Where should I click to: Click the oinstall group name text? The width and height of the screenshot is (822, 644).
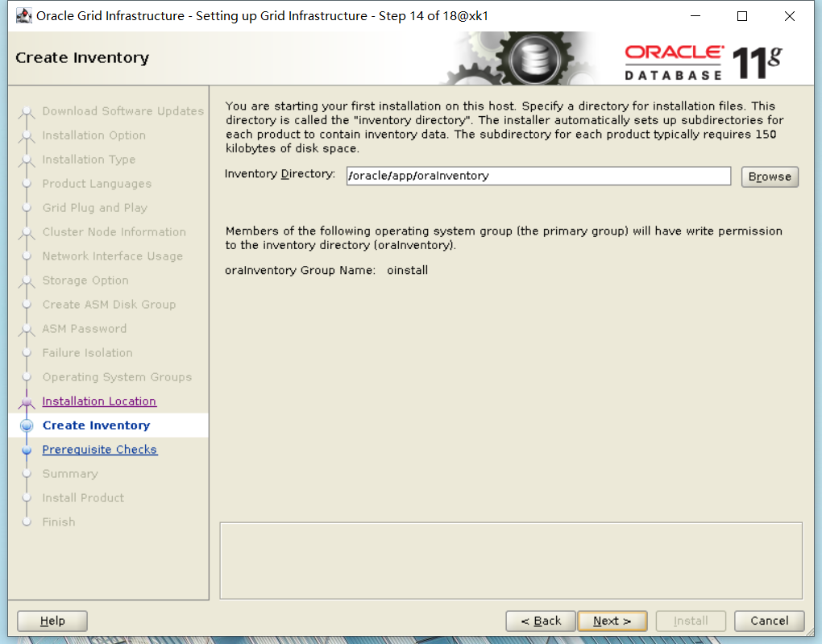[407, 271]
